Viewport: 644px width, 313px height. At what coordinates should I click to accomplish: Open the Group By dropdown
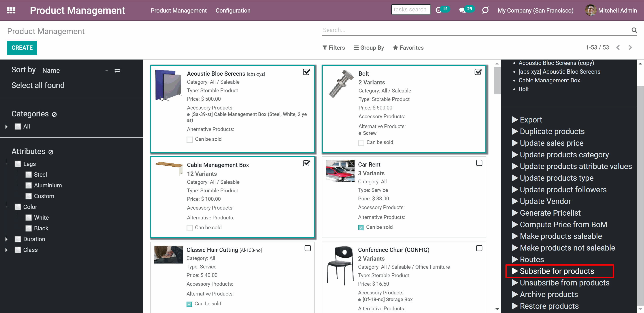(x=369, y=47)
